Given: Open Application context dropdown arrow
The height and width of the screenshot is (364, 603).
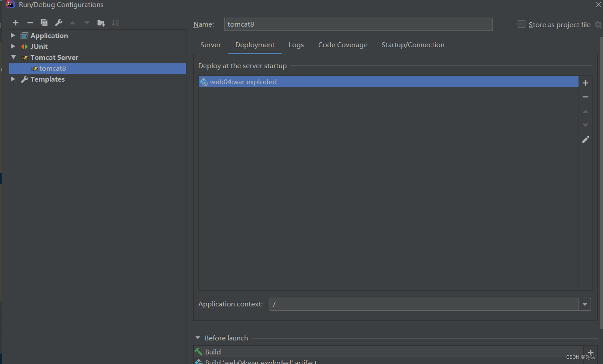Looking at the screenshot, I should coord(585,304).
